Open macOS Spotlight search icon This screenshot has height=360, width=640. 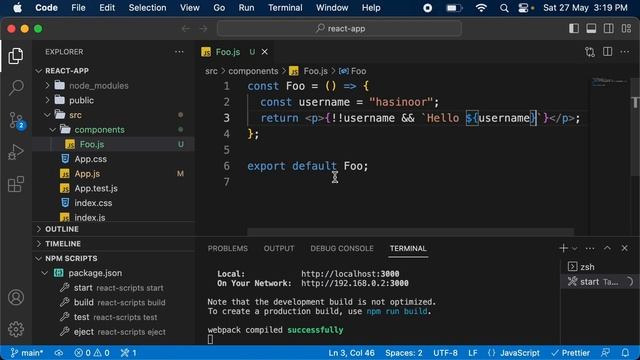click(x=504, y=8)
